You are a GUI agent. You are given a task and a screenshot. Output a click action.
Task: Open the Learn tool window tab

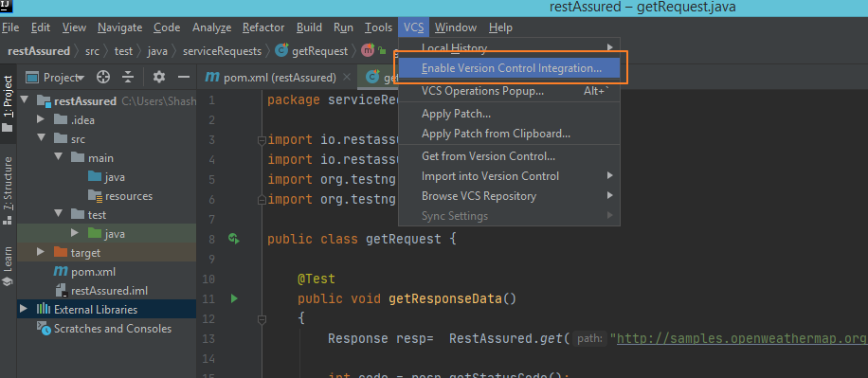pos(8,265)
